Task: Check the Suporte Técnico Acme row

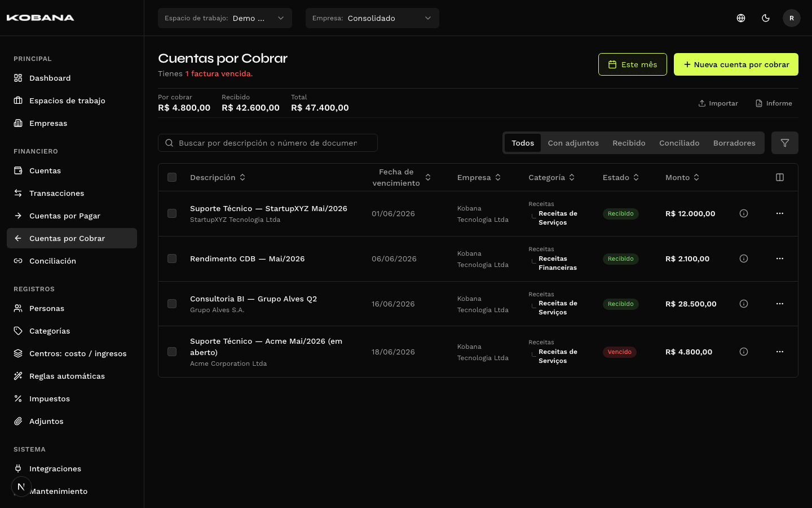Action: coord(172,352)
